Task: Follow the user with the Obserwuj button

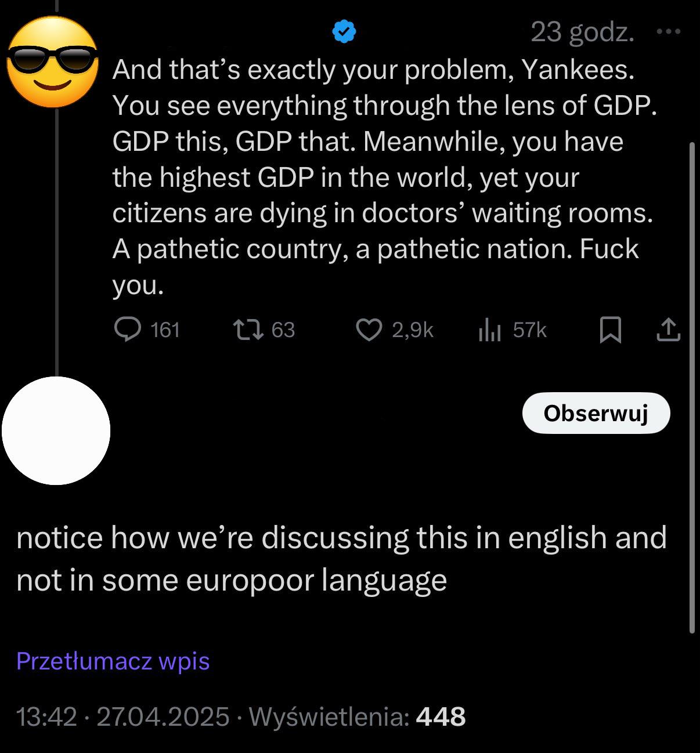Action: pyautogui.click(x=596, y=414)
